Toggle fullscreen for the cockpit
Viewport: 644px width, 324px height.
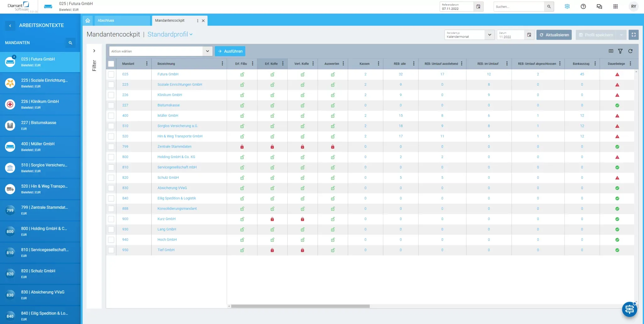(634, 35)
